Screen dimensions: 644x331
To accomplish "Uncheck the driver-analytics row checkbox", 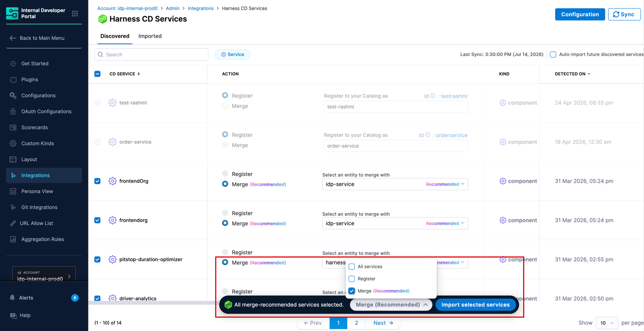I will coord(97,298).
